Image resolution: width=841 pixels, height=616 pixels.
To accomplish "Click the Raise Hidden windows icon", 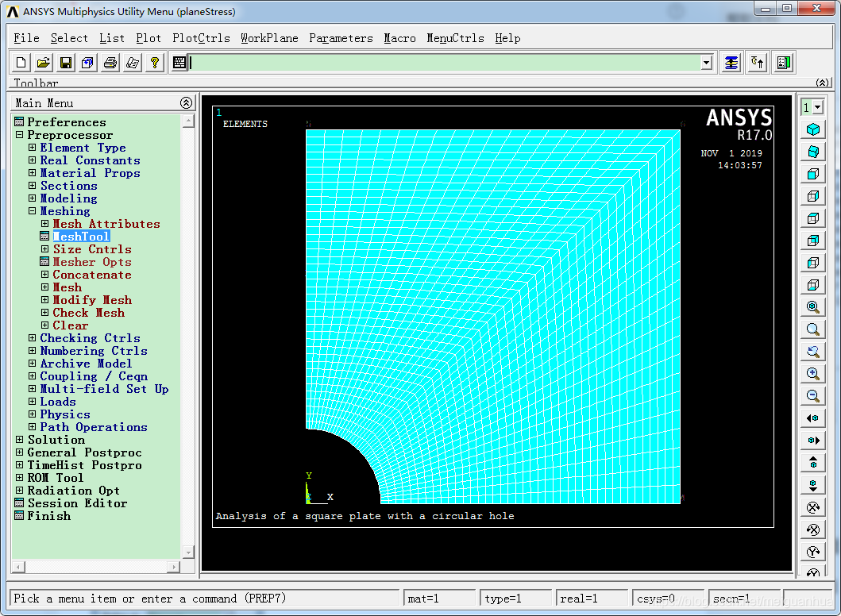I will [731, 63].
